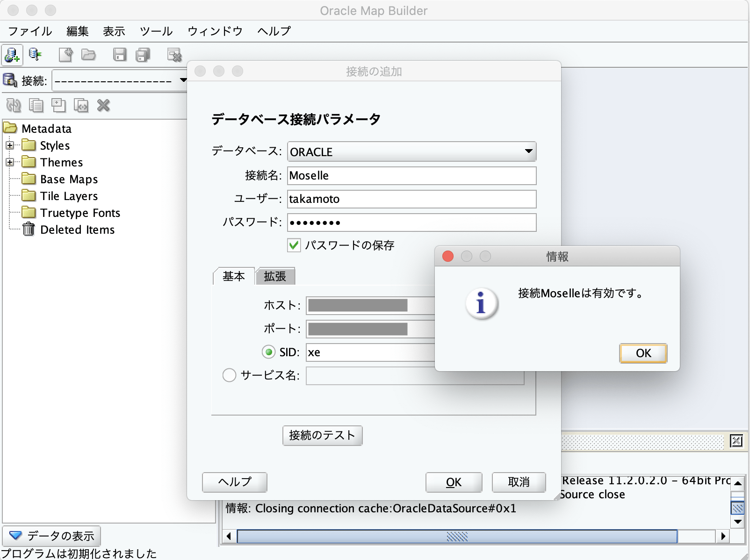Viewport: 750px width, 560px height.
Task: Select the Tile Layers folder
Action: tap(60, 196)
